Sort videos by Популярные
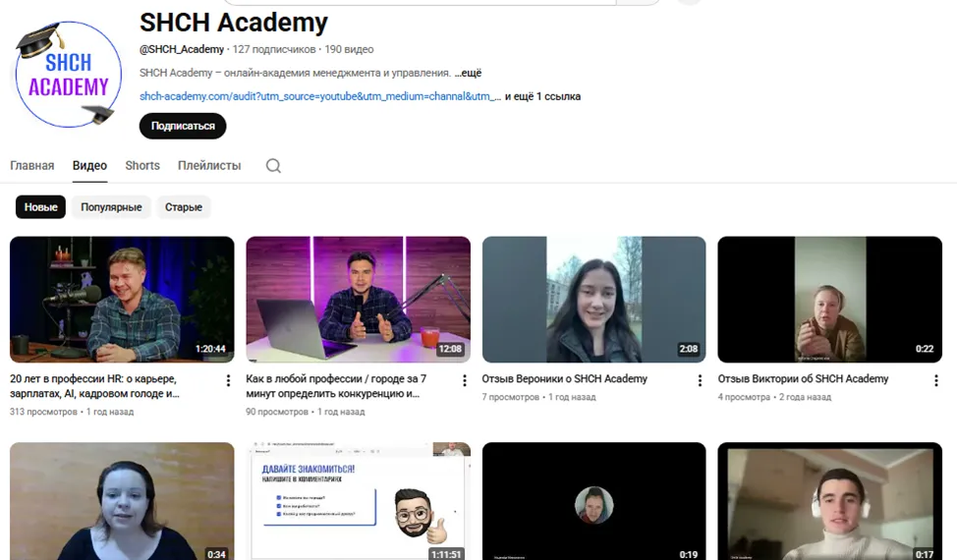 tap(111, 206)
